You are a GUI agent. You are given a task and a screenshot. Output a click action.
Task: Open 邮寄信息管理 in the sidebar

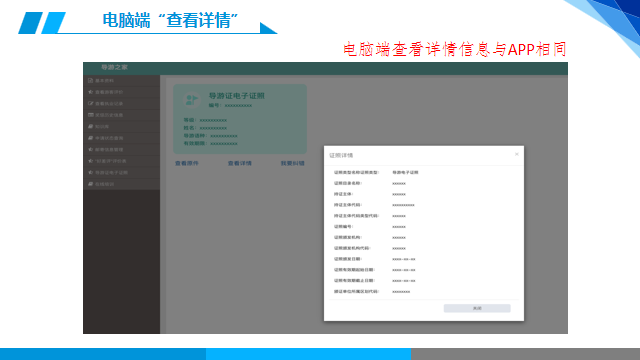coord(121,150)
